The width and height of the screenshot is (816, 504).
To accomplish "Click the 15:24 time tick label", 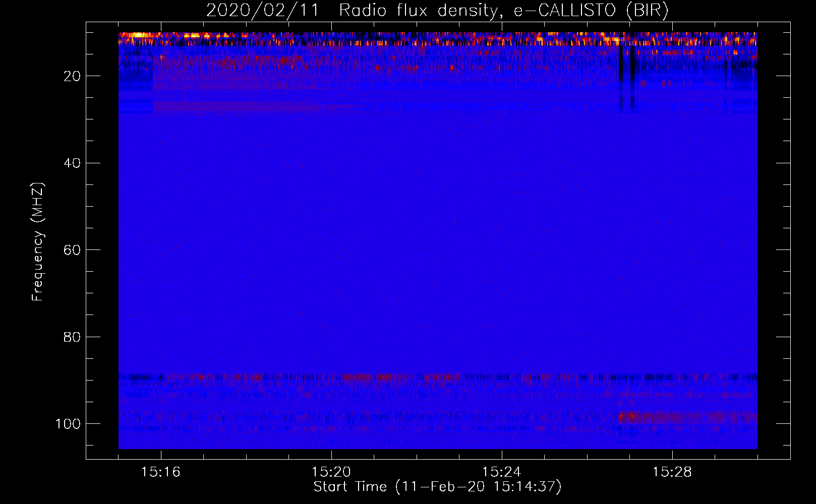I will [x=502, y=472].
